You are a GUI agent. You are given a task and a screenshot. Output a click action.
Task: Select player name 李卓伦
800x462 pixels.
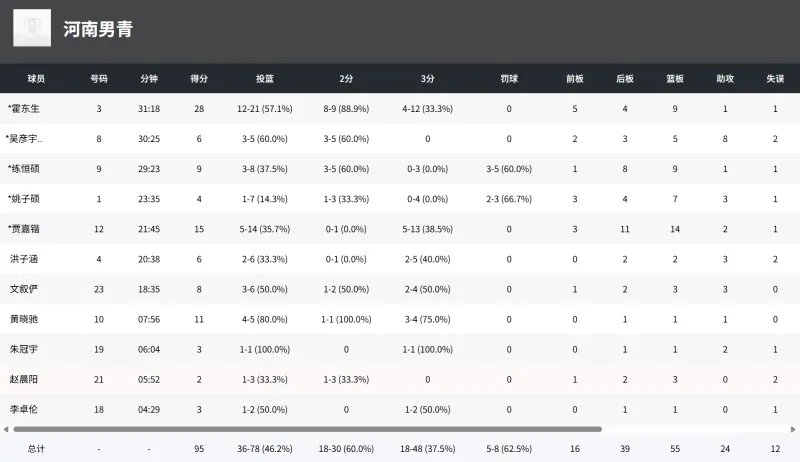24,409
